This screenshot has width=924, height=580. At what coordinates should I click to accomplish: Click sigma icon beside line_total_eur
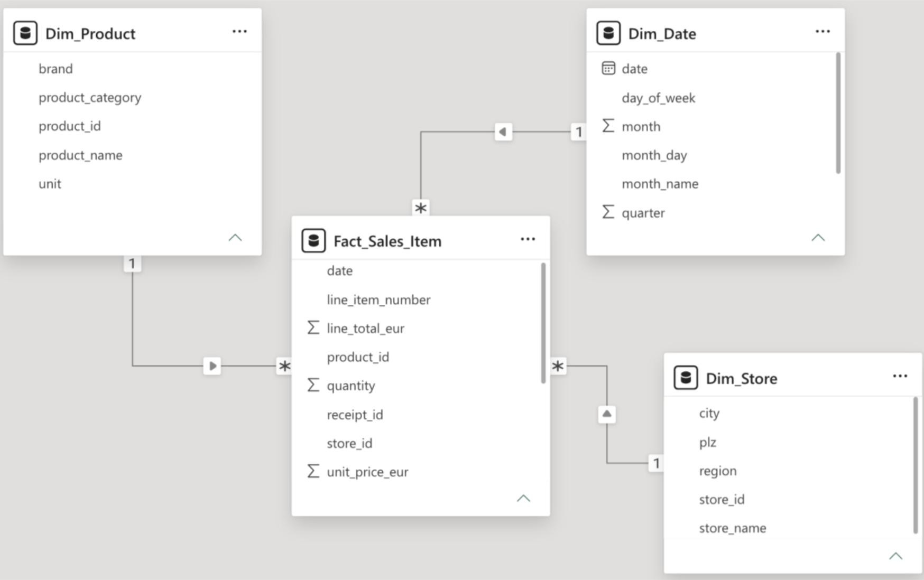click(313, 328)
